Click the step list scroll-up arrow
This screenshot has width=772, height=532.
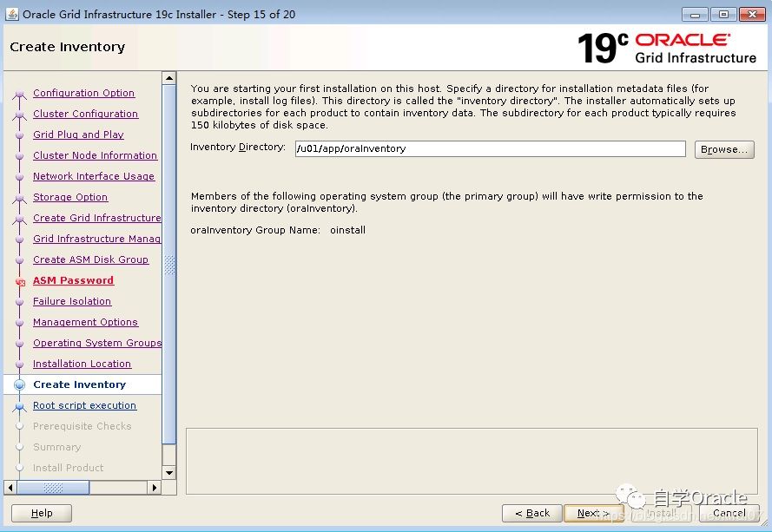[168, 78]
